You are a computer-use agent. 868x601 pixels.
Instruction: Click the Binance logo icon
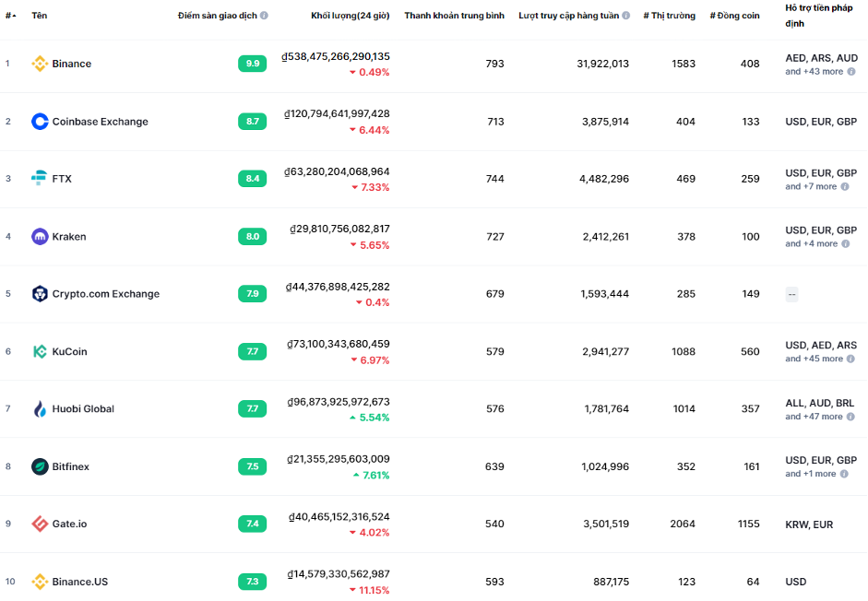point(40,64)
